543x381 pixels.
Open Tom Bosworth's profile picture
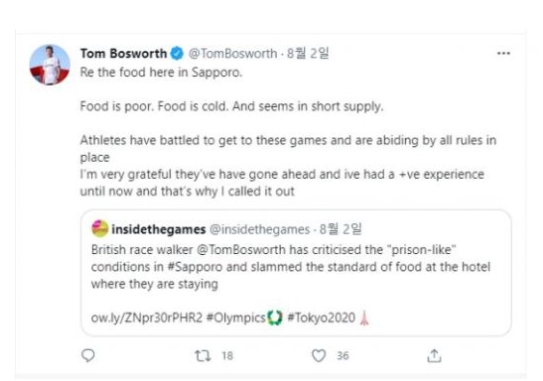click(50, 65)
